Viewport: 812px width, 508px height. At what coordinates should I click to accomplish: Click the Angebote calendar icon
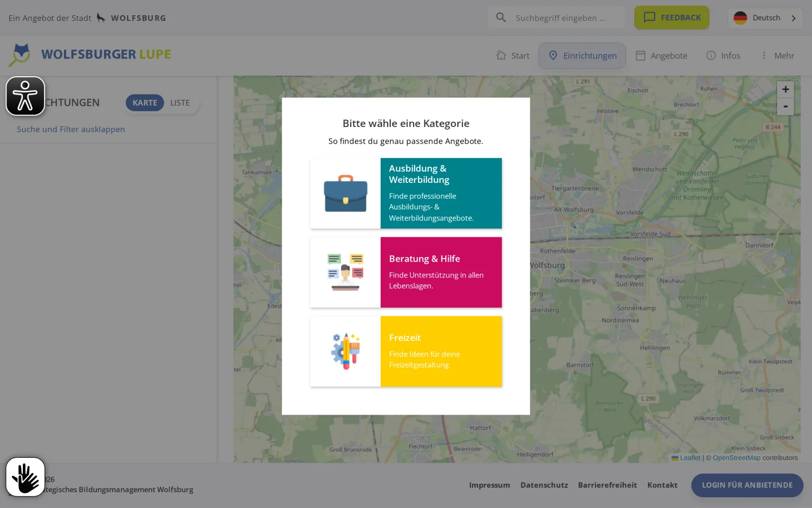click(640, 55)
